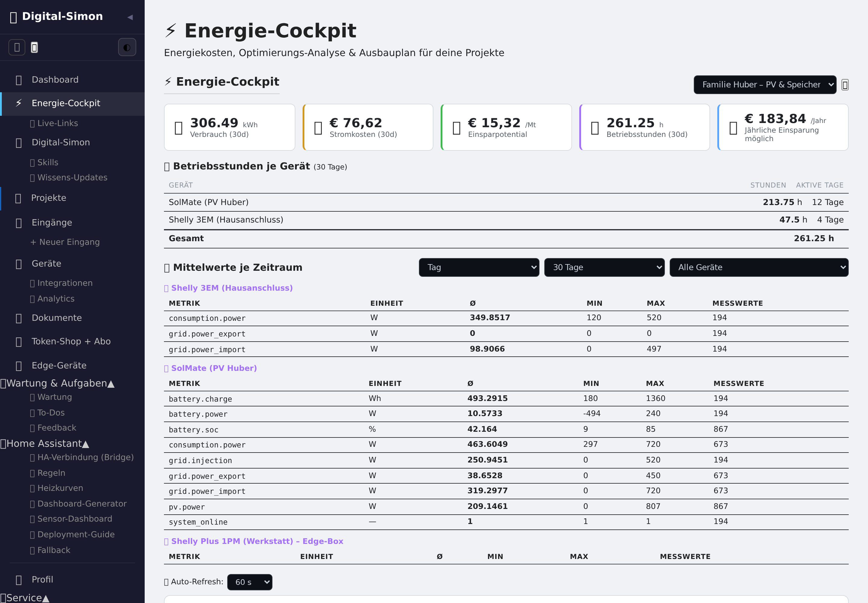Click the Betriebsstunden (30d) card
Image resolution: width=868 pixels, height=603 pixels.
click(x=645, y=127)
